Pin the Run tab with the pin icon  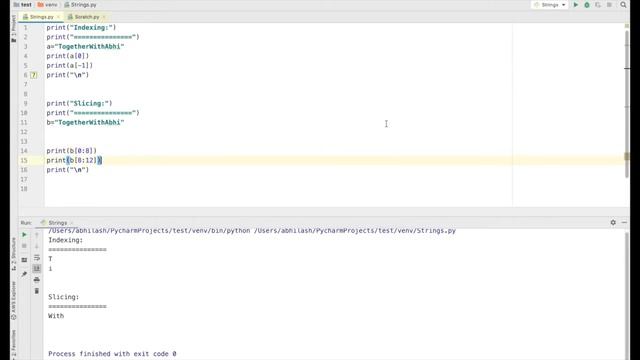[x=24, y=274]
